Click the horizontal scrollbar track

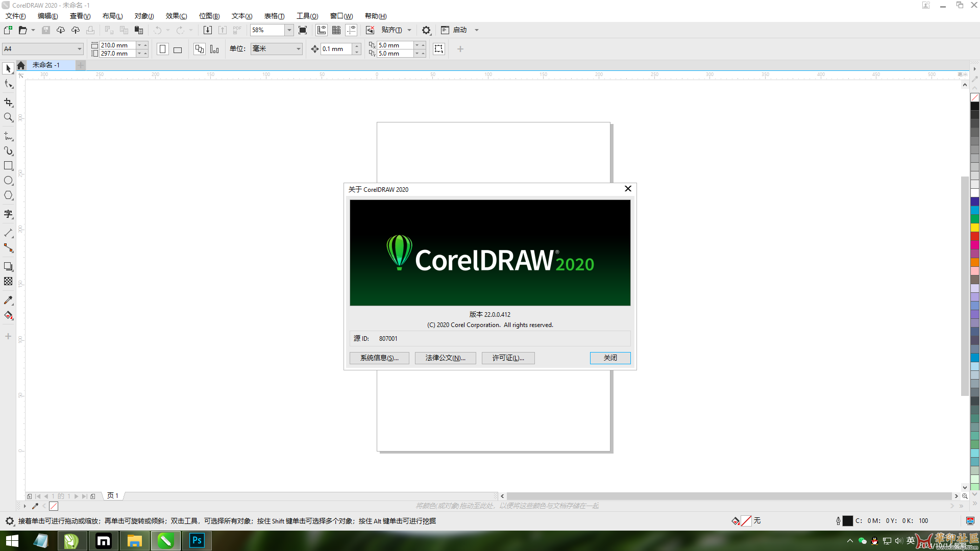[x=729, y=496]
